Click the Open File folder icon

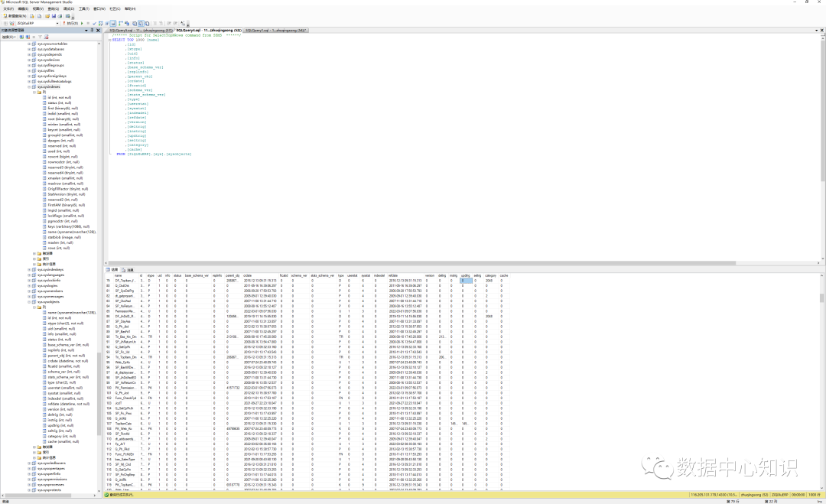[x=47, y=16]
